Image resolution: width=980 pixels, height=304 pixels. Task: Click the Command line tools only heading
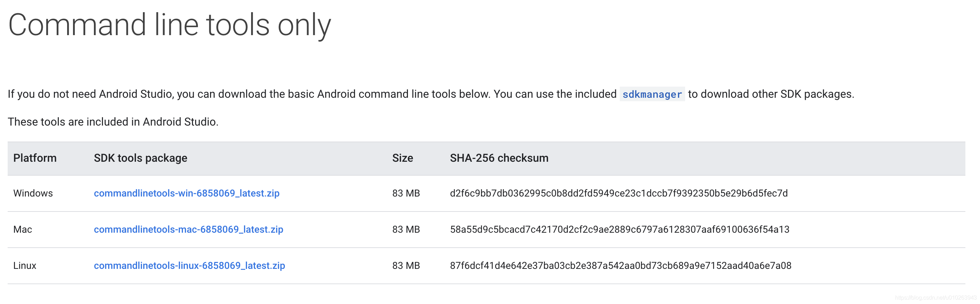click(169, 25)
